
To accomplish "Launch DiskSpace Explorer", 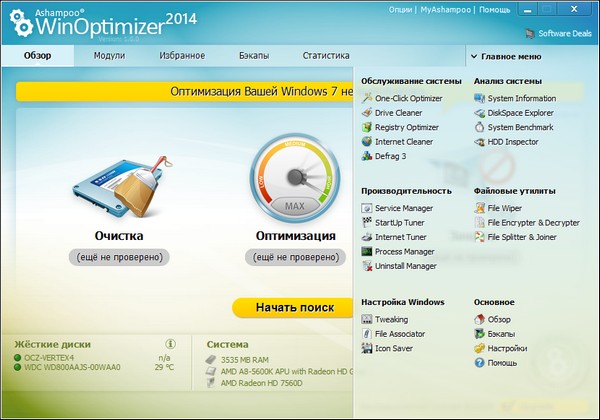I will (x=520, y=113).
